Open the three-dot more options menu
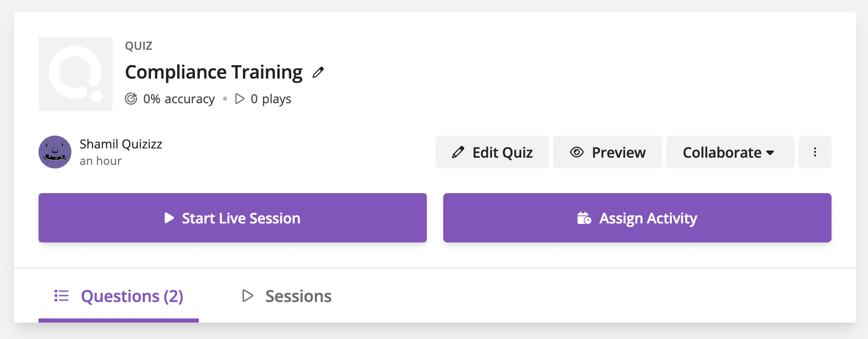The width and height of the screenshot is (868, 339). coord(815,152)
